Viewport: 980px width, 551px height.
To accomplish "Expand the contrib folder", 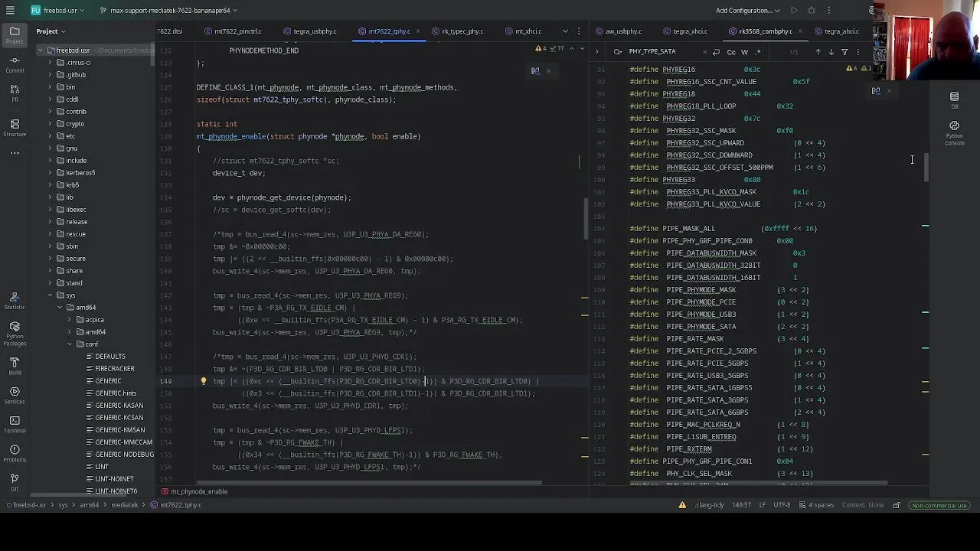I will pyautogui.click(x=51, y=112).
